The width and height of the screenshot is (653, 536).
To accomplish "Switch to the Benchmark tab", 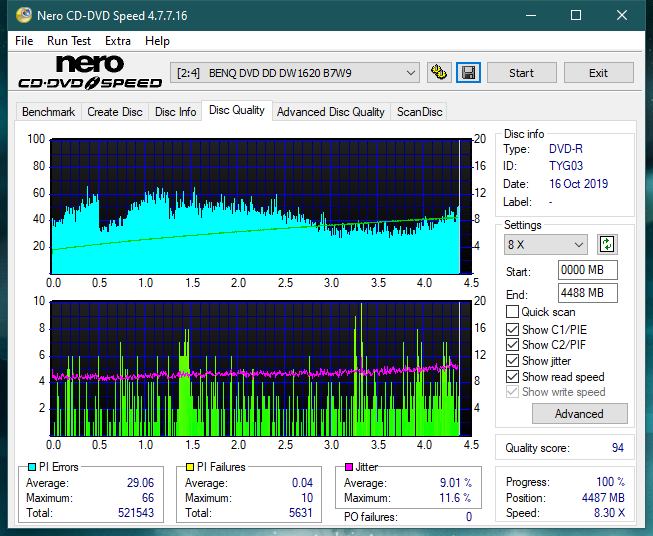I will [49, 112].
